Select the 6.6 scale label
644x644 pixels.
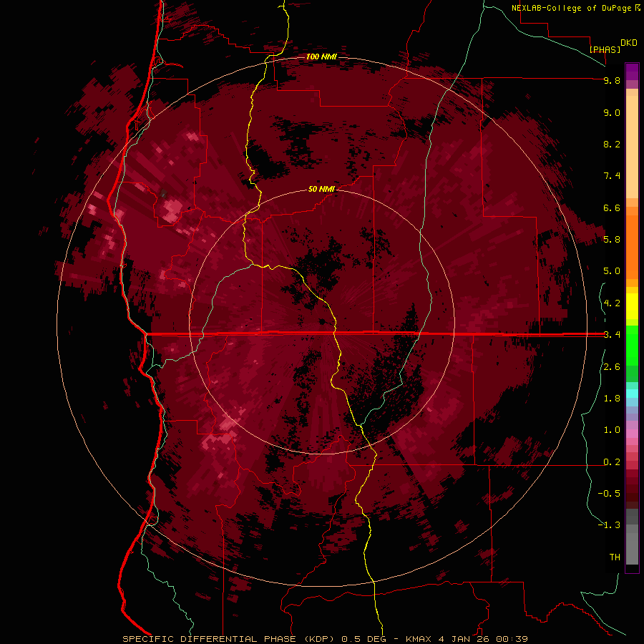point(612,208)
